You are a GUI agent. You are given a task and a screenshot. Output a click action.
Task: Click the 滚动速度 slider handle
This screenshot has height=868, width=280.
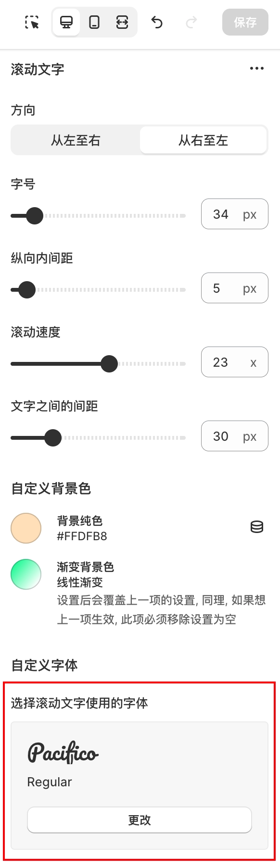[x=109, y=364]
